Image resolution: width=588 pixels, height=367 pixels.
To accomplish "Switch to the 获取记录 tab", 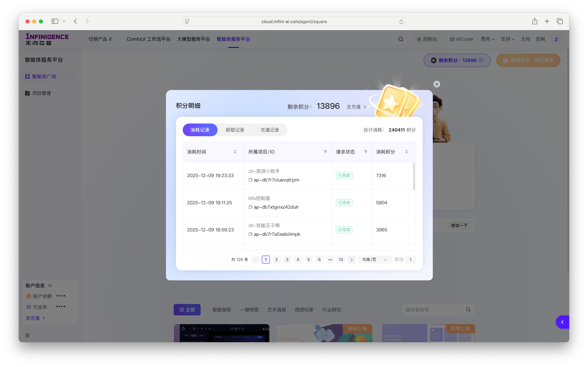I will pyautogui.click(x=235, y=130).
